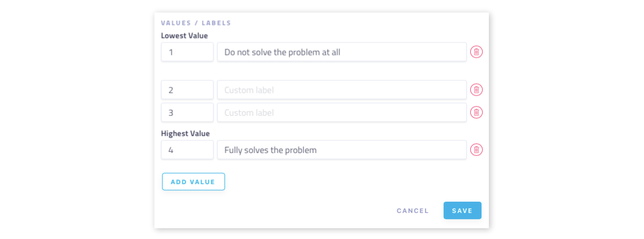
Task: Cancel editing the values
Action: pos(413,211)
